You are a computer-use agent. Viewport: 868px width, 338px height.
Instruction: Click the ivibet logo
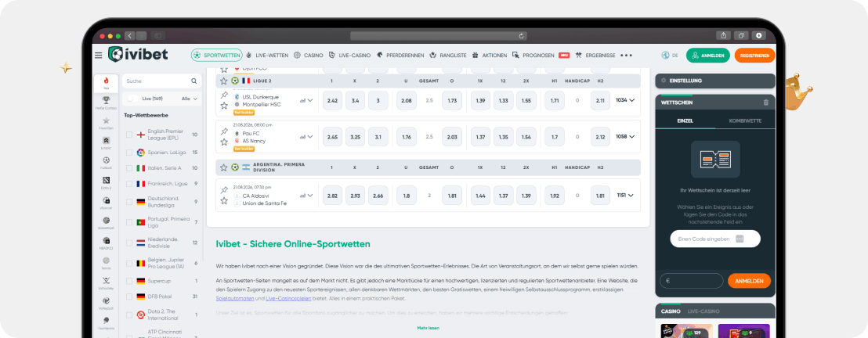click(x=138, y=54)
